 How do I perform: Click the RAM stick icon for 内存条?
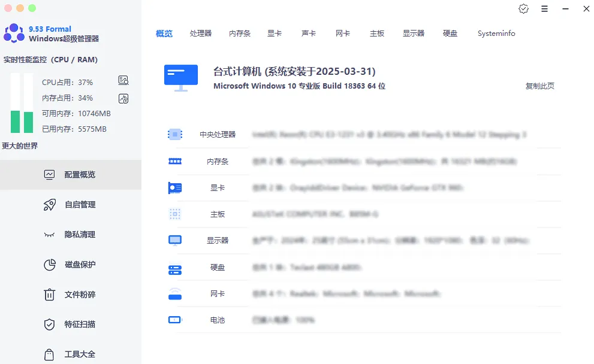(175, 161)
